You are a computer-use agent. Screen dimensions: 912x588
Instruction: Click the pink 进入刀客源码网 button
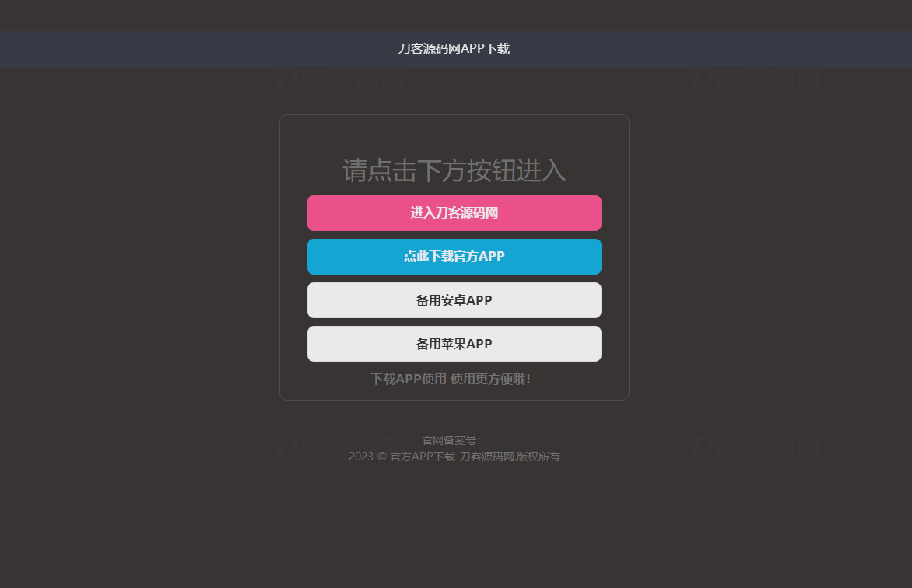point(454,213)
